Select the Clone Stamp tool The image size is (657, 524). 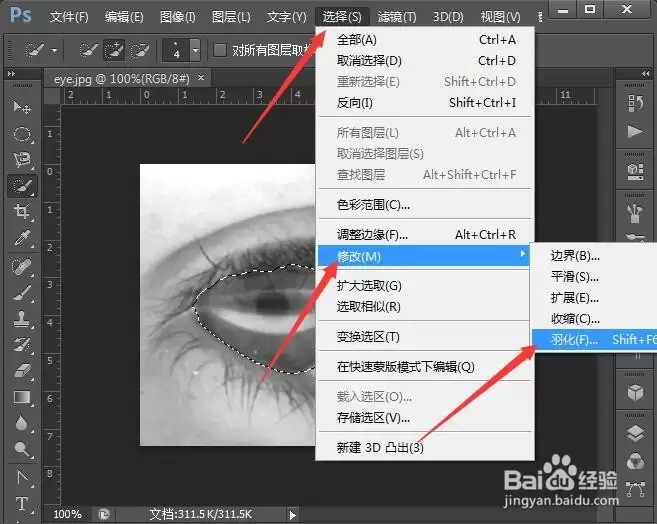tap(22, 318)
